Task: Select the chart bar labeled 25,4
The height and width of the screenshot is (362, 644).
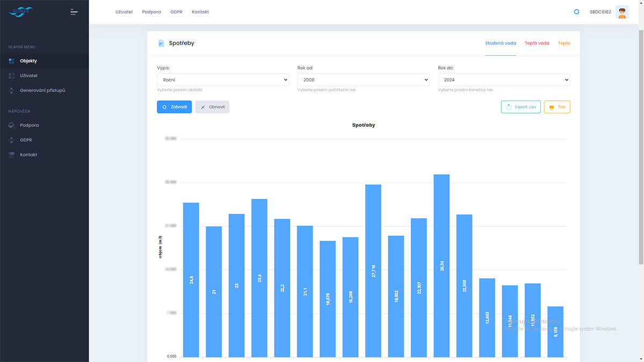Action: [259, 278]
